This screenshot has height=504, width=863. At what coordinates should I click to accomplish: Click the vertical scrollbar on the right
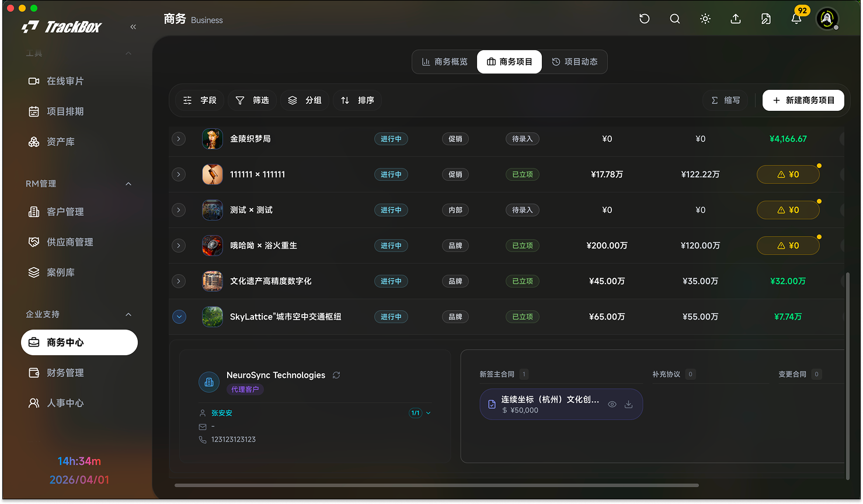click(848, 376)
